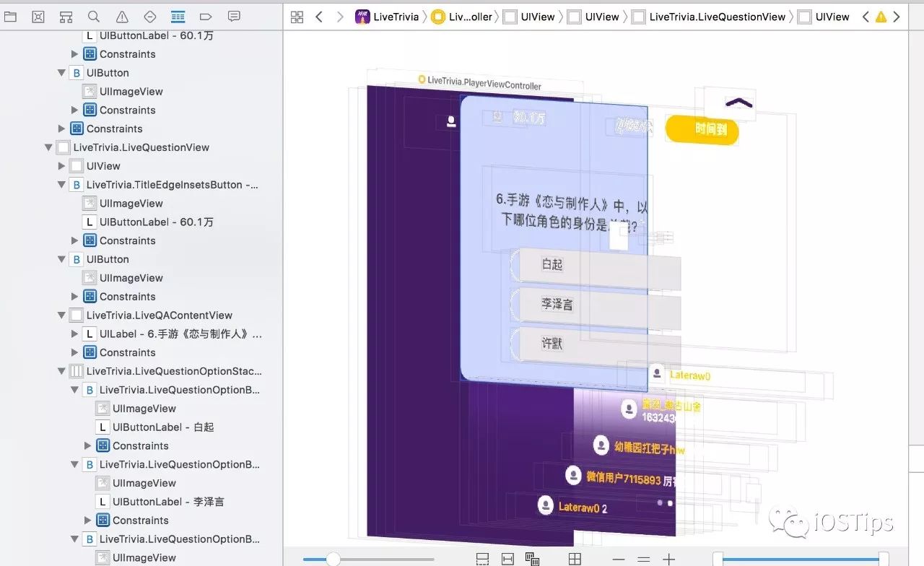Image resolution: width=924 pixels, height=566 pixels.
Task: Select the Debug navigator icon
Action: pyautogui.click(x=178, y=17)
